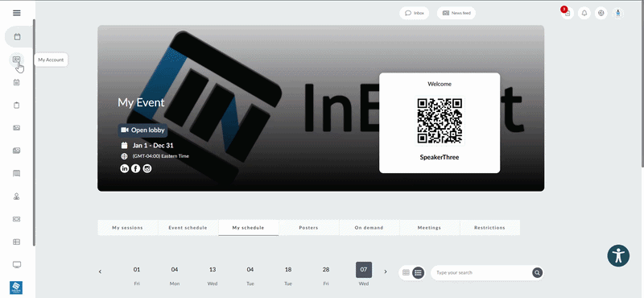The image size is (644, 298).
Task: Open the user profile avatar menu
Action: pyautogui.click(x=617, y=13)
